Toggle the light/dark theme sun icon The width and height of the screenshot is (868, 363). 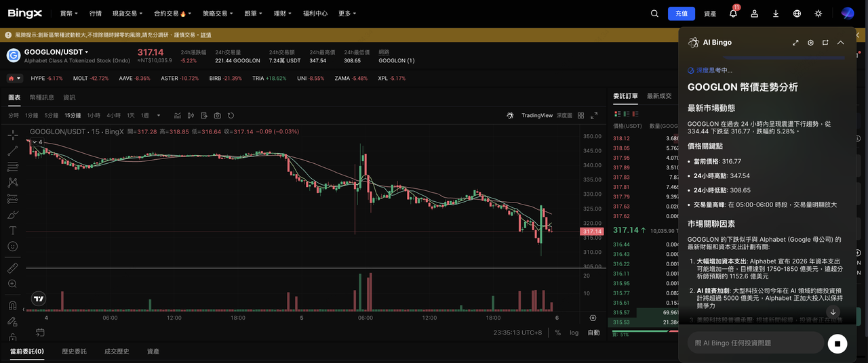[818, 14]
